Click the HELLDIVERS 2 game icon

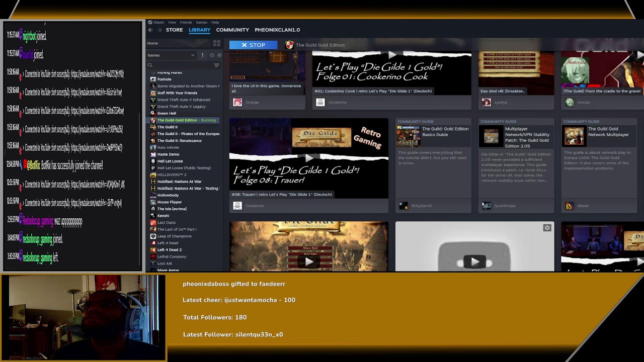click(153, 174)
